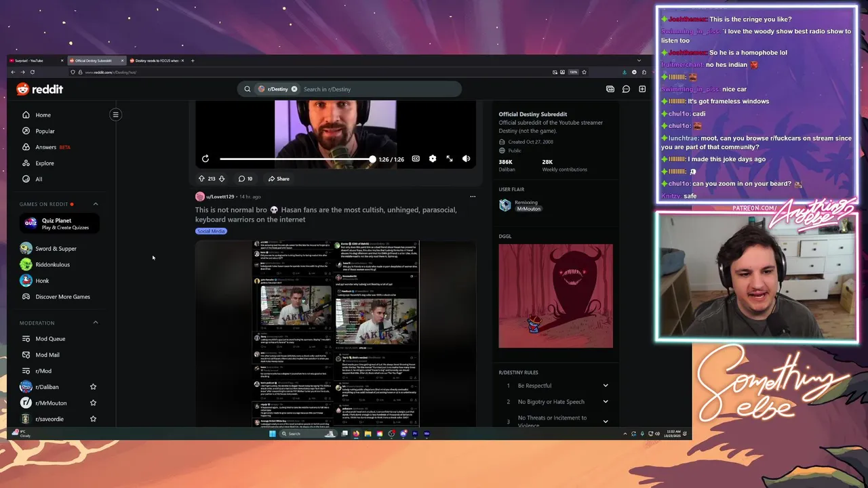Screen dimensions: 868x488
Task: Collapse the navigation sidebar with hamburger button
Action: [x=115, y=115]
